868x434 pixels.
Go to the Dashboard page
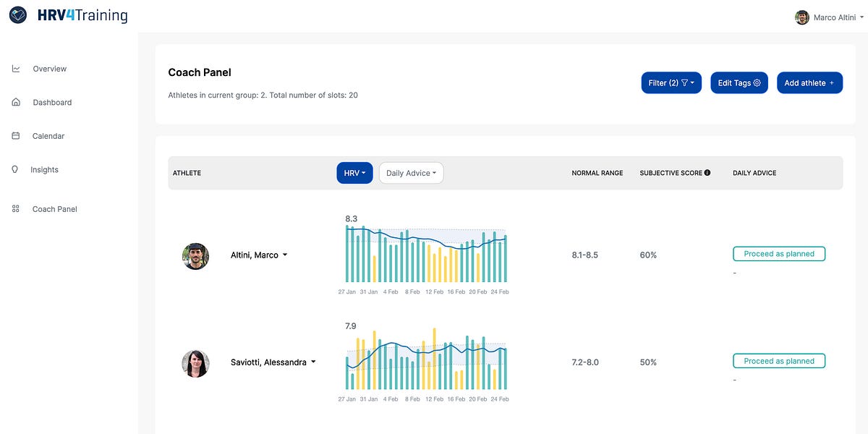pos(52,103)
